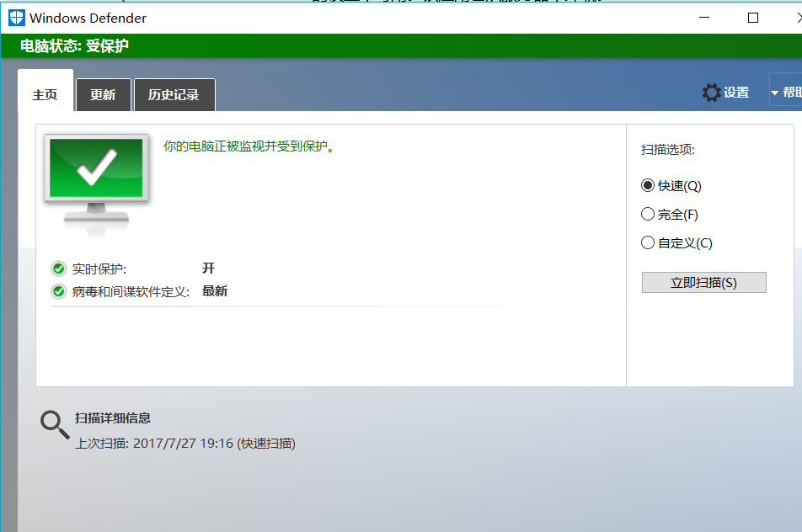
Task: Click the green check icon beside 病毒和间谍软件定义
Action: coord(59,291)
